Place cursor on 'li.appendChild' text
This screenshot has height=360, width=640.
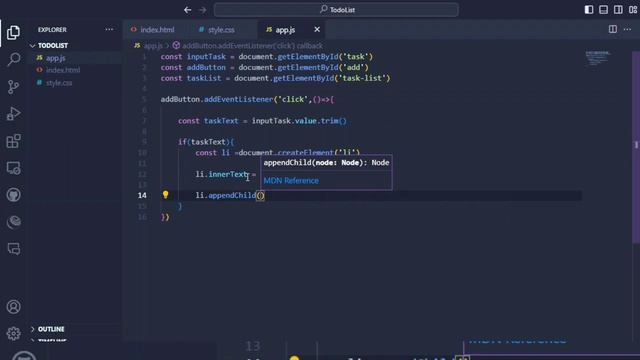point(225,195)
